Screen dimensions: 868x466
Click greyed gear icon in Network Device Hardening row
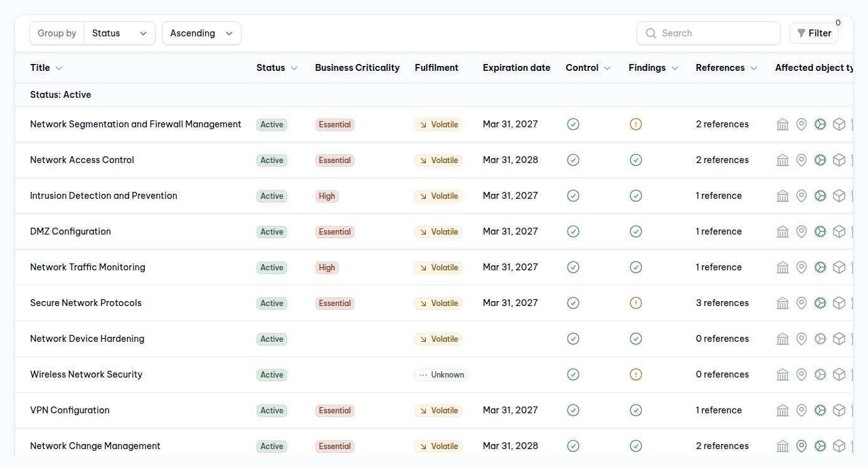820,339
